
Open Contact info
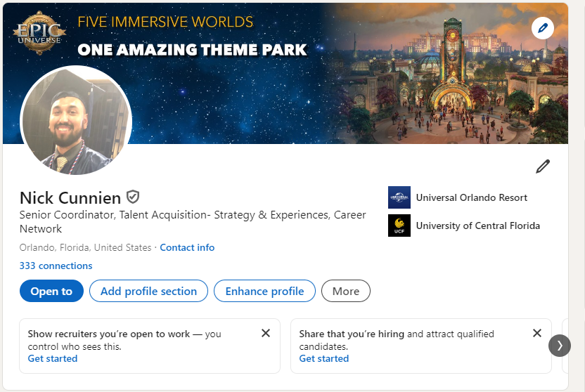point(187,247)
